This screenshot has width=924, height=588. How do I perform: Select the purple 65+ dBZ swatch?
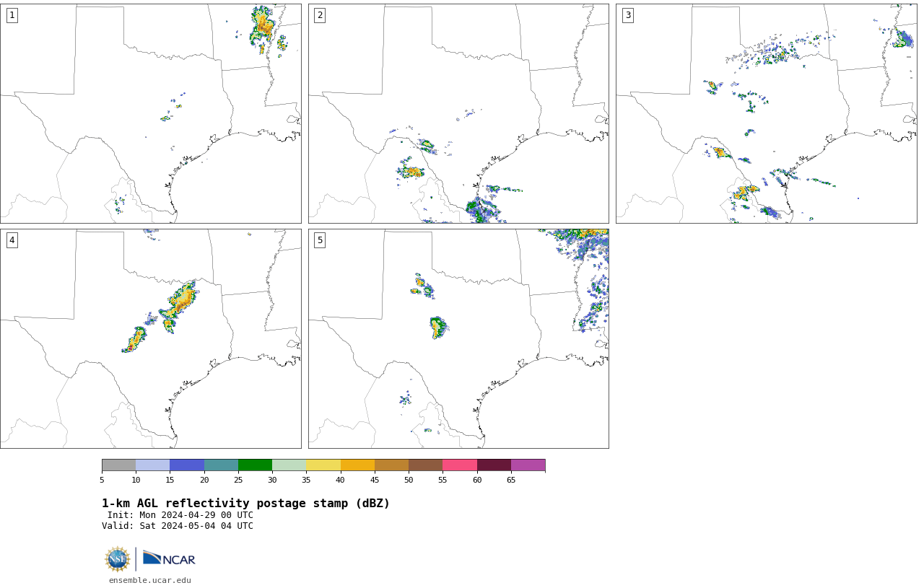pyautogui.click(x=528, y=465)
